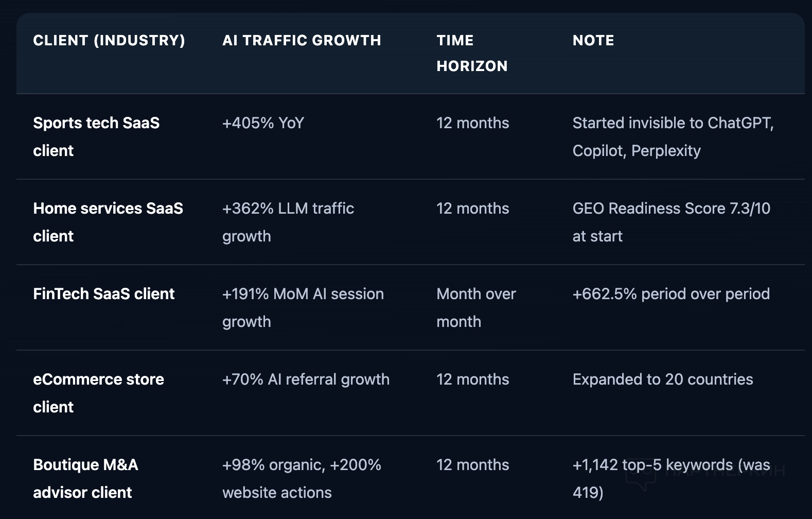812x519 pixels.
Task: Click the CLIENT (INDUSTRY) column header
Action: 109,40
